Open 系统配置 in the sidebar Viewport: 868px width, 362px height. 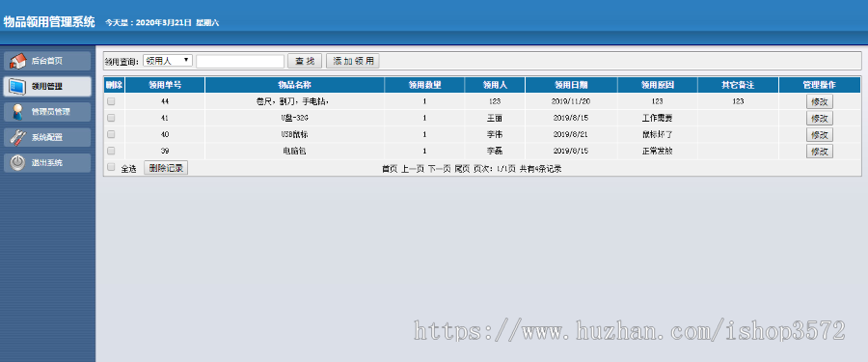click(47, 137)
